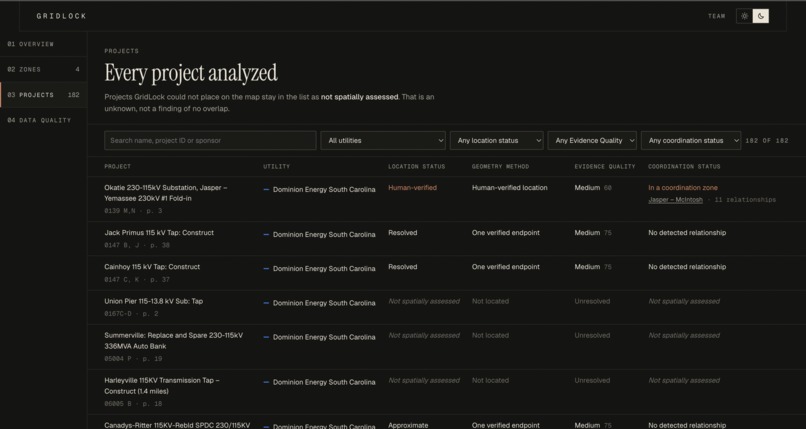This screenshot has height=429, width=806.
Task: Click One verified endpoint in Jack Primus row
Action: tap(506, 233)
